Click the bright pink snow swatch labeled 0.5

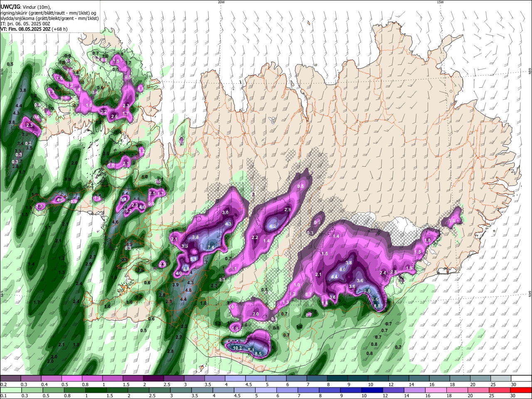coord(71,379)
